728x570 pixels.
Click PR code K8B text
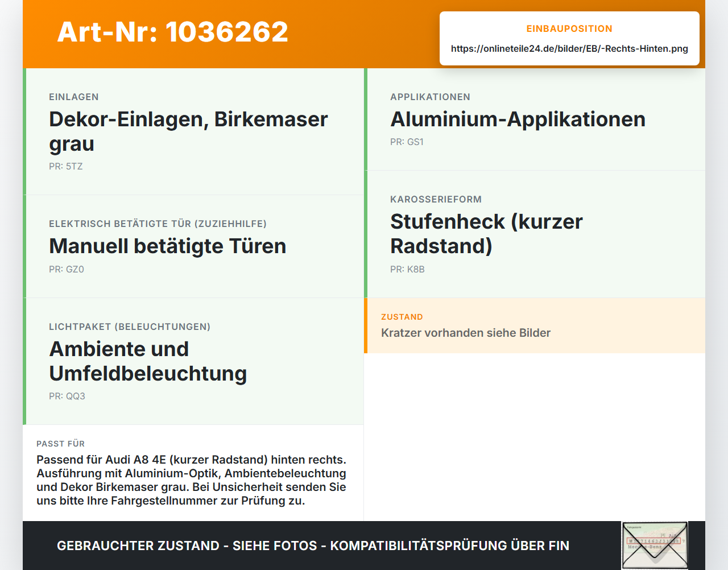(407, 270)
